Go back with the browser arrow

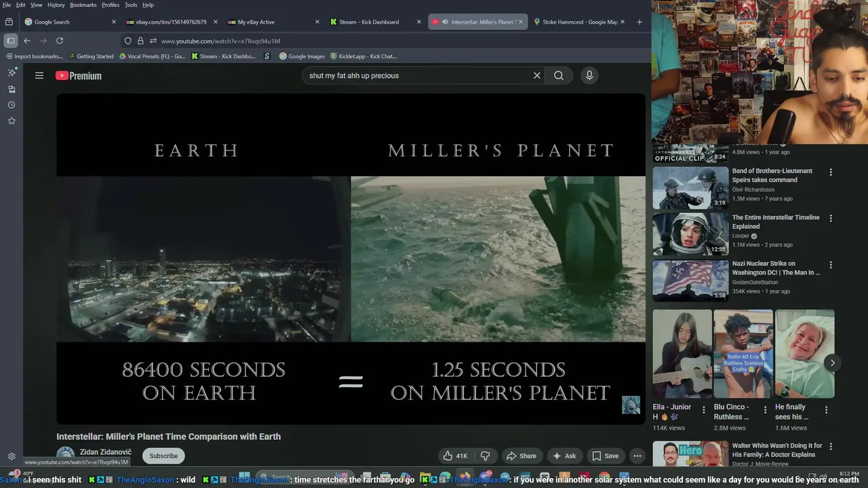click(x=27, y=41)
